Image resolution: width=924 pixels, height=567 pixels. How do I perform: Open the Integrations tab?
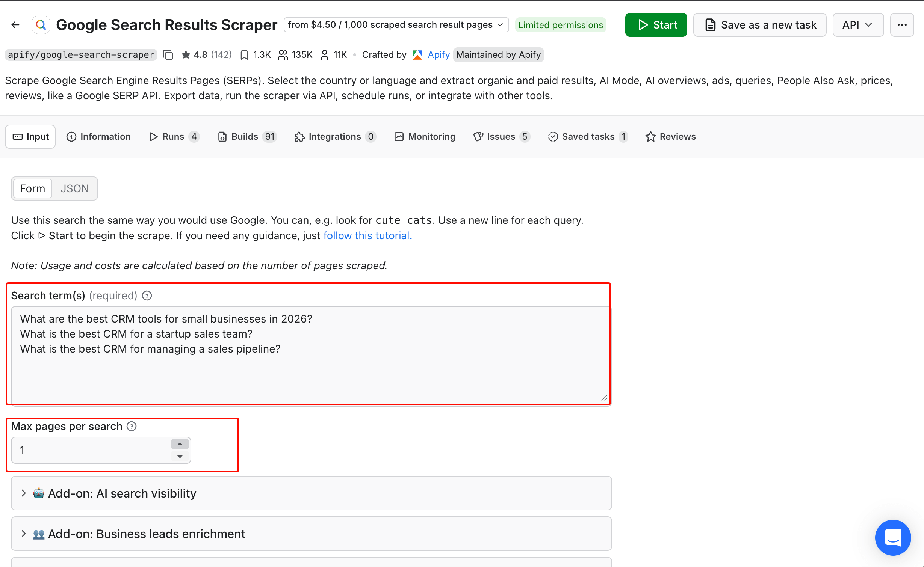tap(335, 137)
